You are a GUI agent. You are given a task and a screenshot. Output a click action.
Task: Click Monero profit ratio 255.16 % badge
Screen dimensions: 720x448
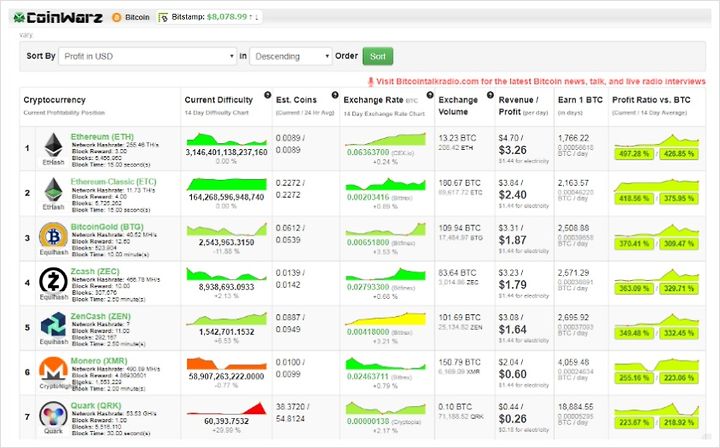click(634, 378)
